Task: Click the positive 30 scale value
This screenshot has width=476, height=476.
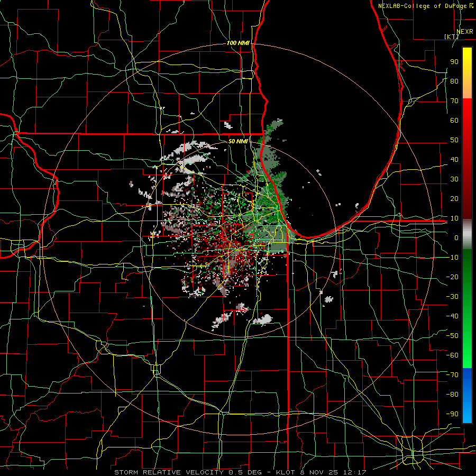Action: pyautogui.click(x=454, y=179)
